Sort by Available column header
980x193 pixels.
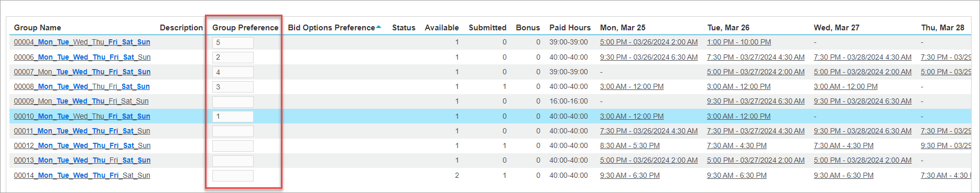click(x=442, y=28)
